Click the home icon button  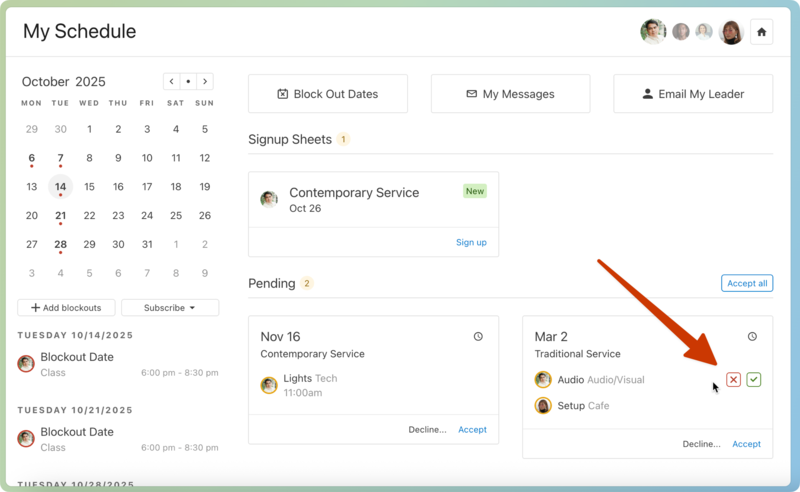coord(761,32)
